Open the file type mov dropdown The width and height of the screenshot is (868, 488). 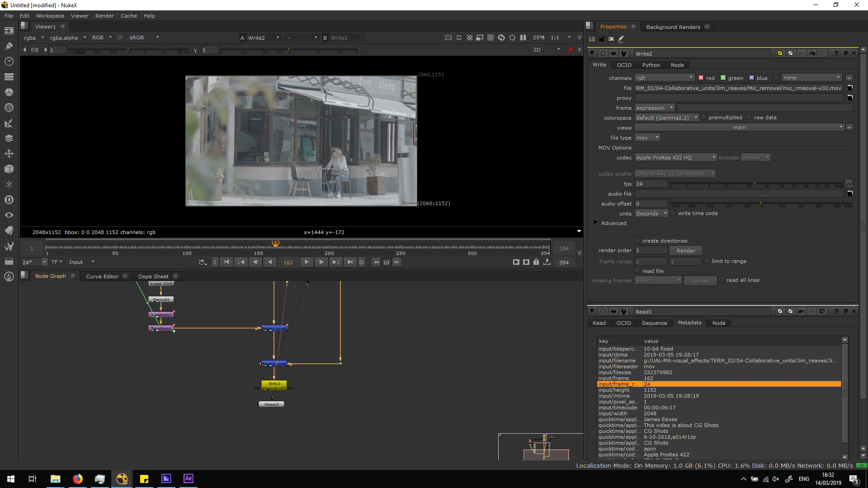pyautogui.click(x=647, y=138)
